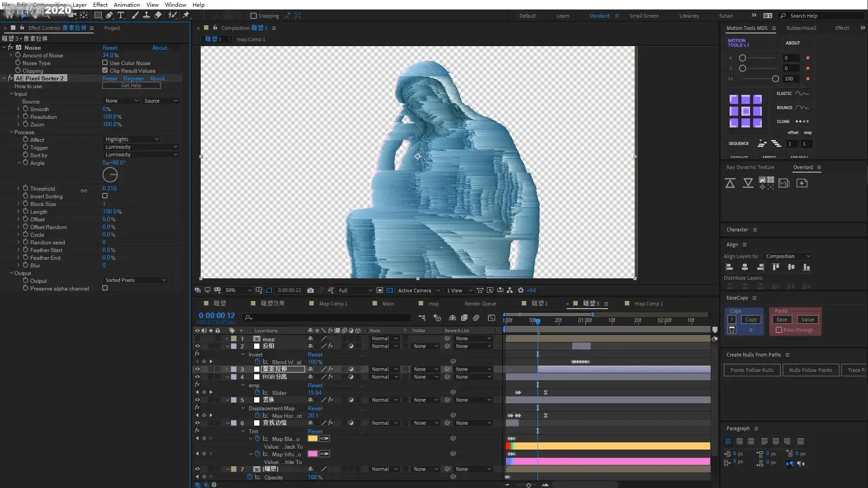The width and height of the screenshot is (868, 488).
Task: Open the Animation menu
Action: click(x=127, y=5)
